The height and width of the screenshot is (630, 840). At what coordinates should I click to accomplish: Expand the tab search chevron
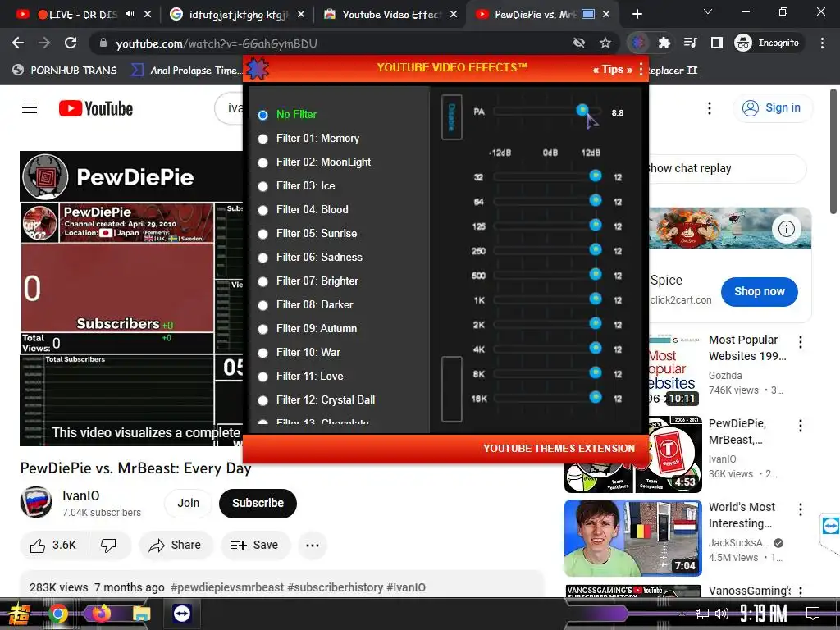[x=708, y=11]
